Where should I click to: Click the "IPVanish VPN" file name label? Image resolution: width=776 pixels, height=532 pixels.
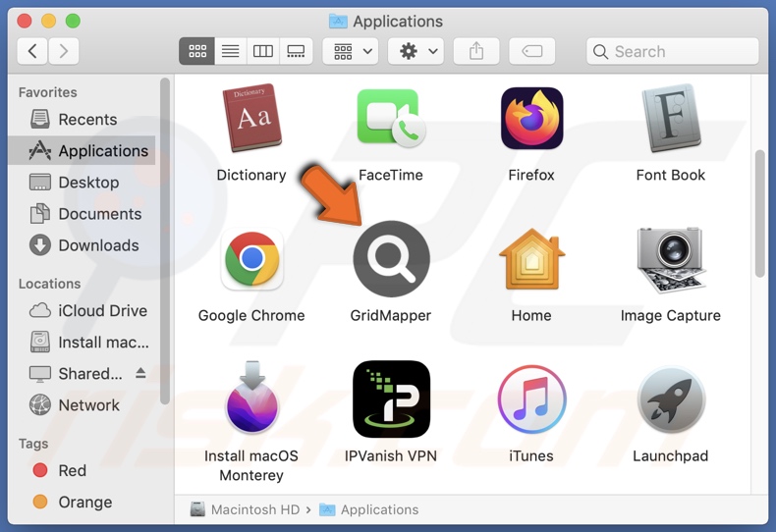point(391,455)
